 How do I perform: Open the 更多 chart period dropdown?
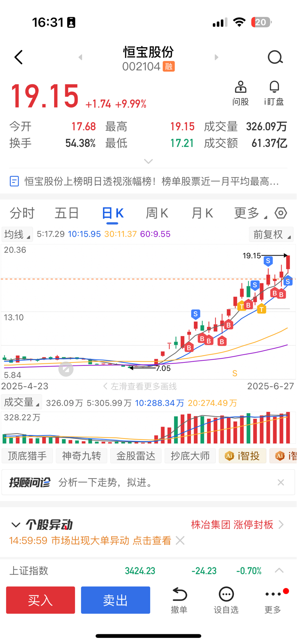pos(250,213)
